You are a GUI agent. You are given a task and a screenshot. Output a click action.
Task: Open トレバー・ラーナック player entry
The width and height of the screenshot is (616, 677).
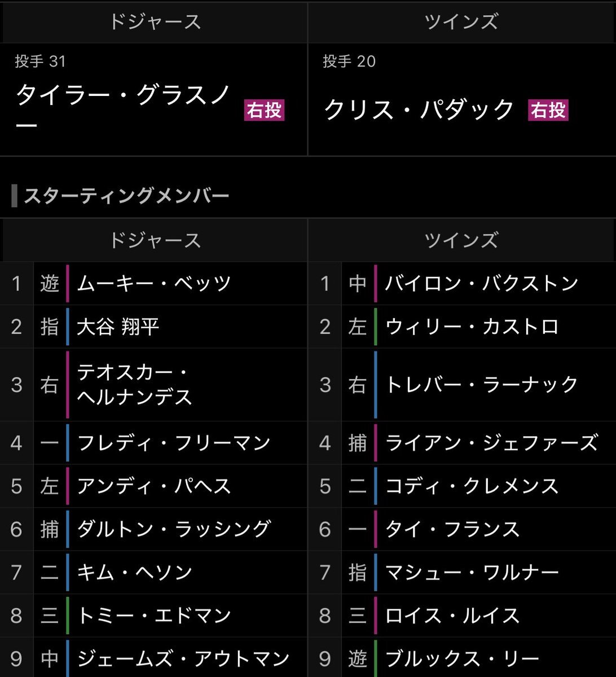[462, 385]
